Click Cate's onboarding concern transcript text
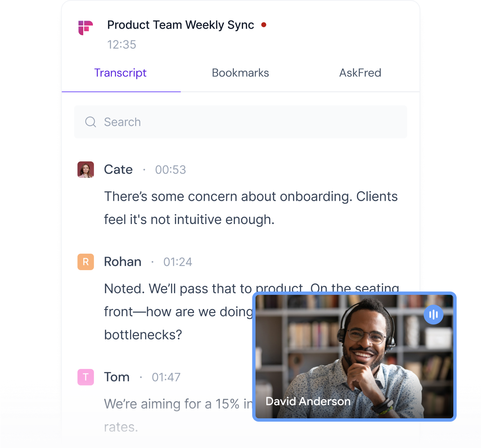This screenshot has height=448, width=481. pos(251,208)
